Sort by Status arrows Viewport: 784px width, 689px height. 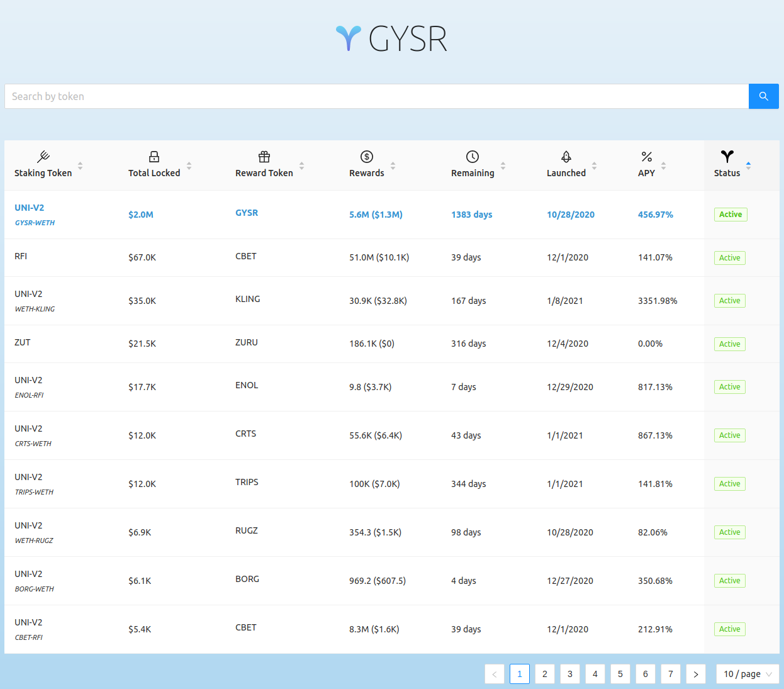pos(748,165)
